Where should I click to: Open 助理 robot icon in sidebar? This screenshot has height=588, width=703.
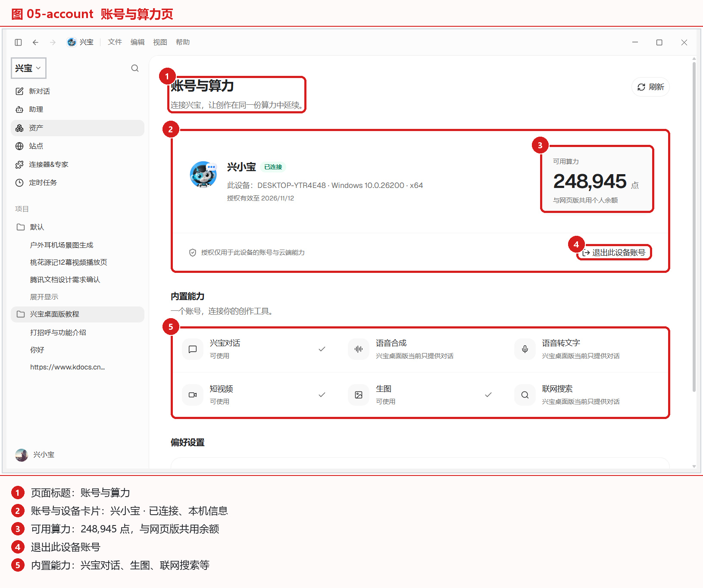click(x=19, y=109)
